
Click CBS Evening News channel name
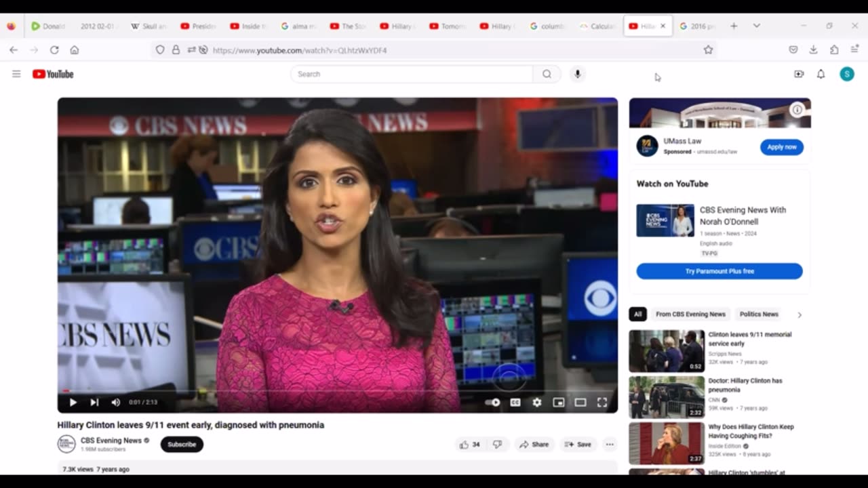point(111,441)
